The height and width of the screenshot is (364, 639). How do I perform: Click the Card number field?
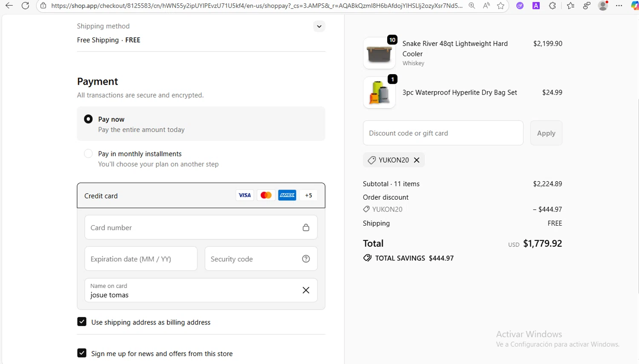[201, 227]
